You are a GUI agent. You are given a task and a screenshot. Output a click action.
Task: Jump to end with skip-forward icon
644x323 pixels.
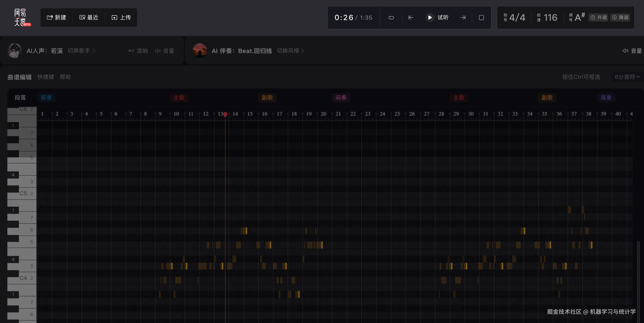[463, 18]
